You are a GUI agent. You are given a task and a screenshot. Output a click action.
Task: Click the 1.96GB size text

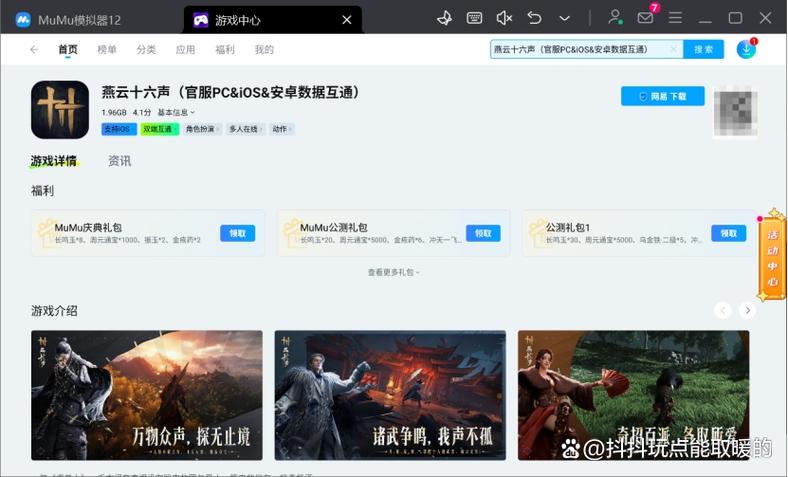[x=114, y=113]
